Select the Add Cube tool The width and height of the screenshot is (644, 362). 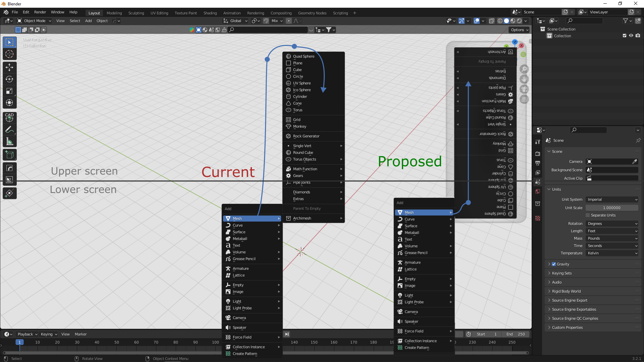(x=9, y=155)
